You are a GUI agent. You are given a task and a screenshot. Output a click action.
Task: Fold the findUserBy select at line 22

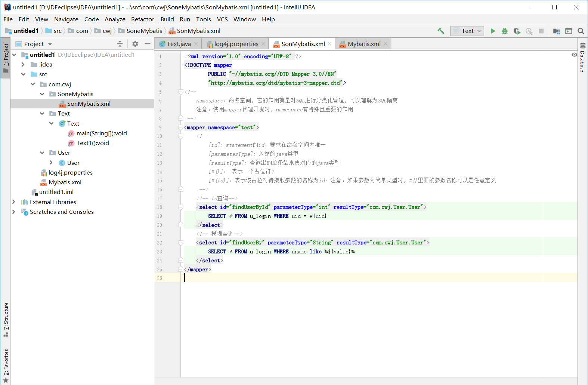click(x=181, y=243)
